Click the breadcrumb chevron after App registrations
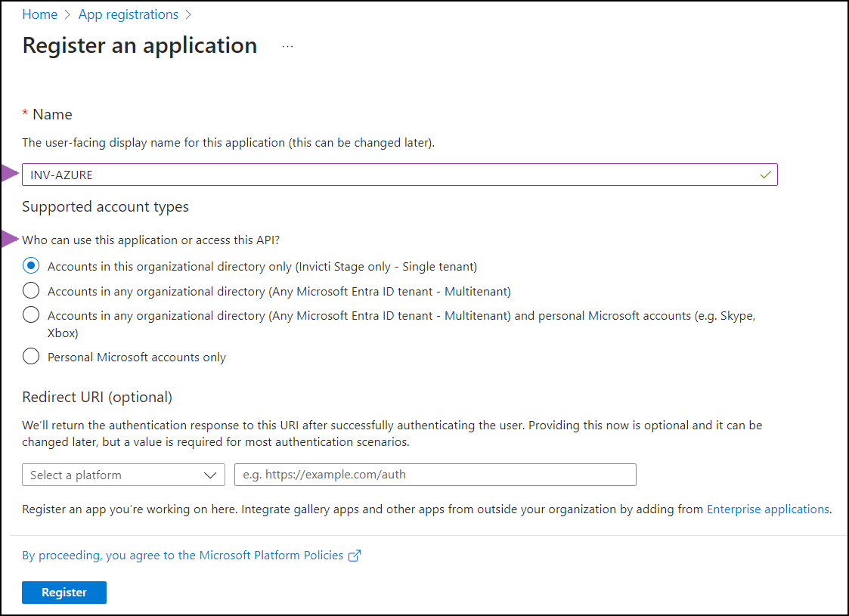 coord(189,14)
